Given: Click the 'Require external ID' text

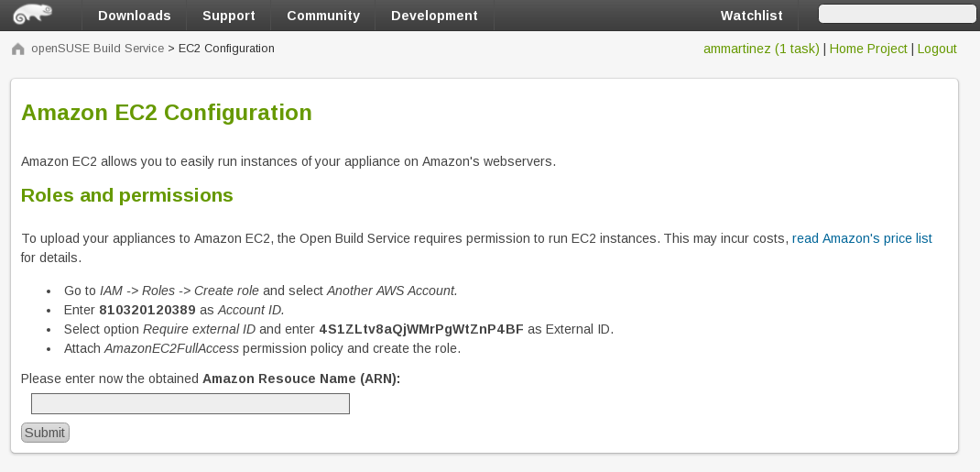Looking at the screenshot, I should pos(200,329).
